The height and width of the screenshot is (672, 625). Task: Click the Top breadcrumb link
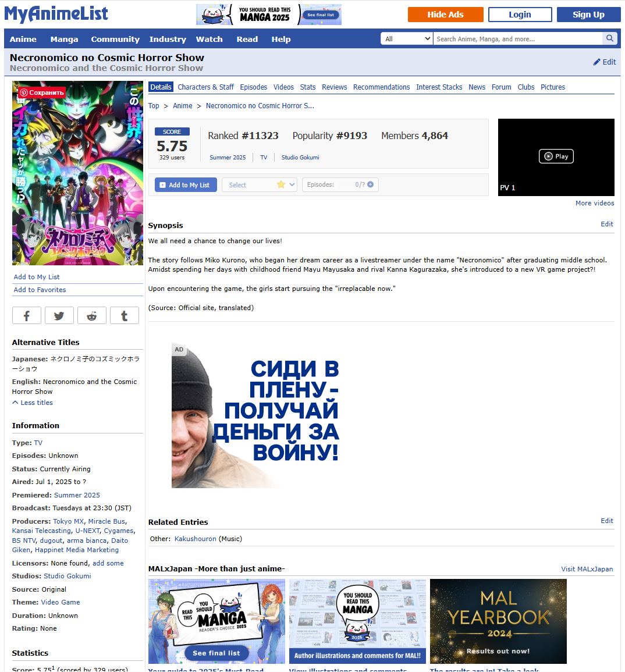coord(154,106)
